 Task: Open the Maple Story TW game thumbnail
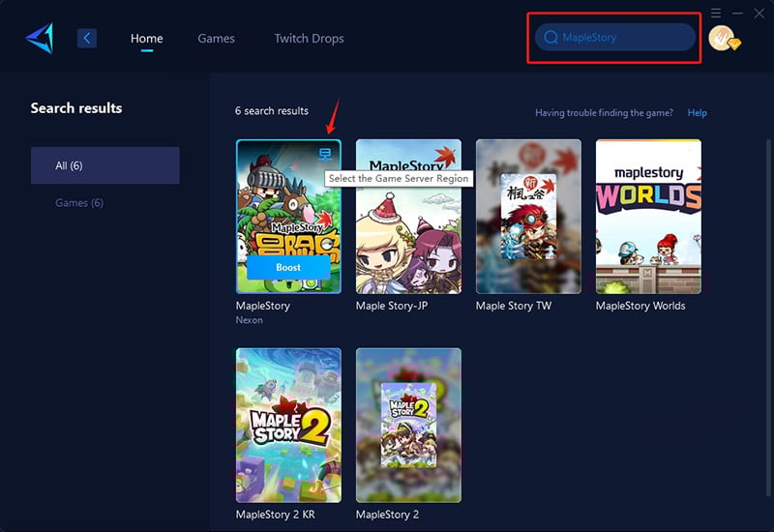[528, 216]
